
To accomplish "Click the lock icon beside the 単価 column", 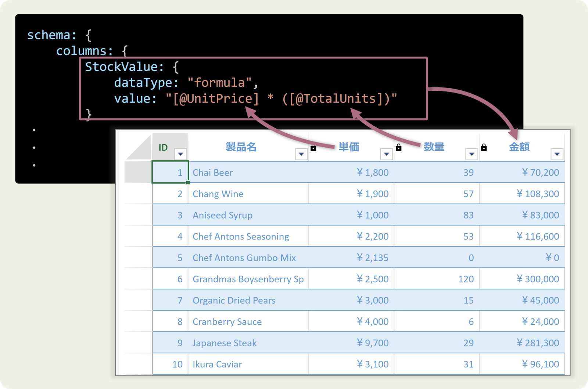I will [x=313, y=148].
